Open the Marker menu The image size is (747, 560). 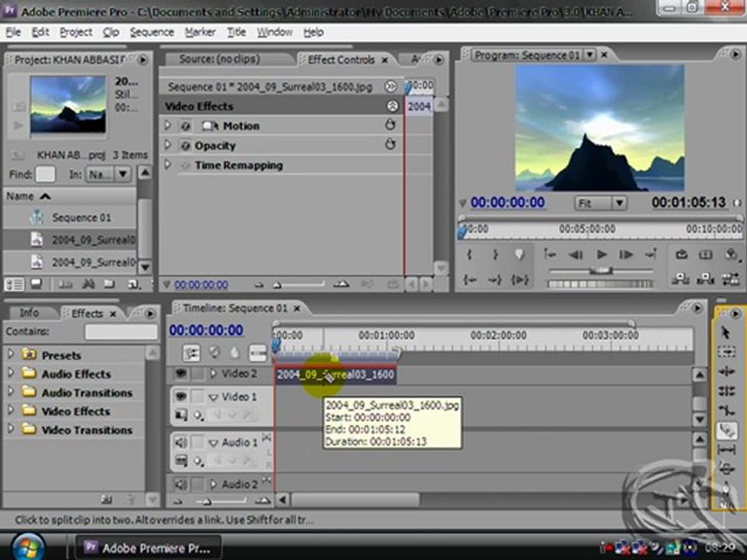(x=200, y=32)
